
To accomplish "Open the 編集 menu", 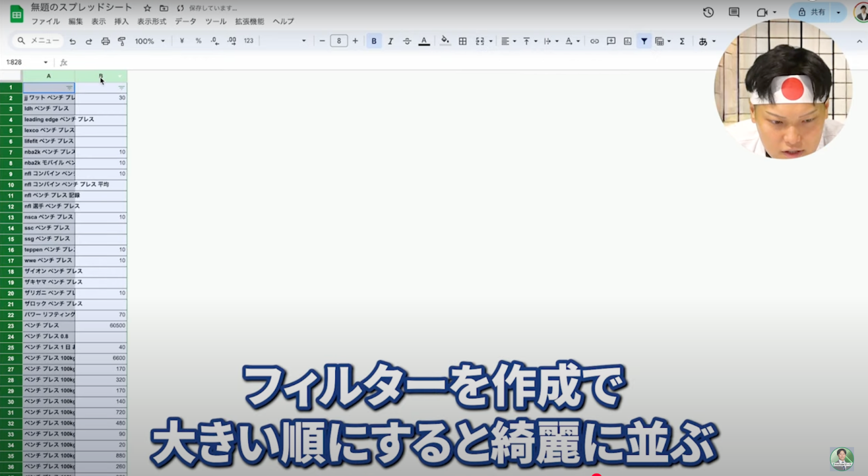I will pos(75,22).
